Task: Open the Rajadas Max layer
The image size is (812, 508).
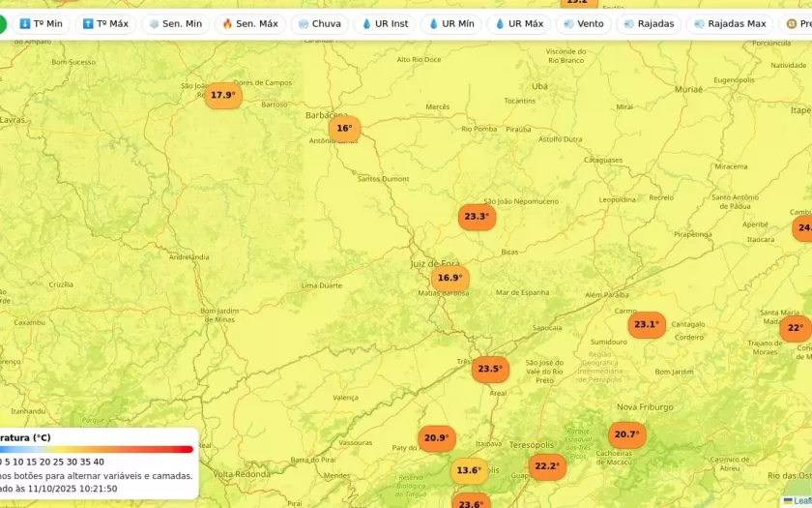Action: [729, 24]
